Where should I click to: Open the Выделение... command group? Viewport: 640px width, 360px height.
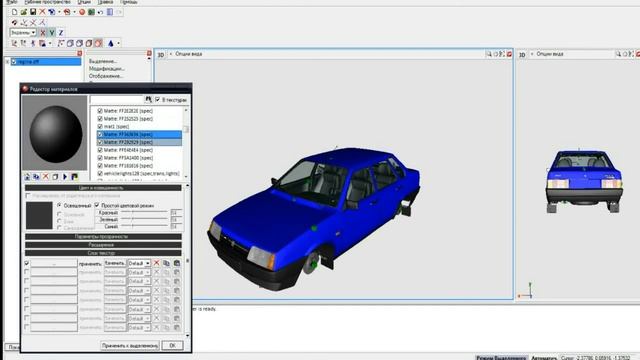(x=103, y=61)
